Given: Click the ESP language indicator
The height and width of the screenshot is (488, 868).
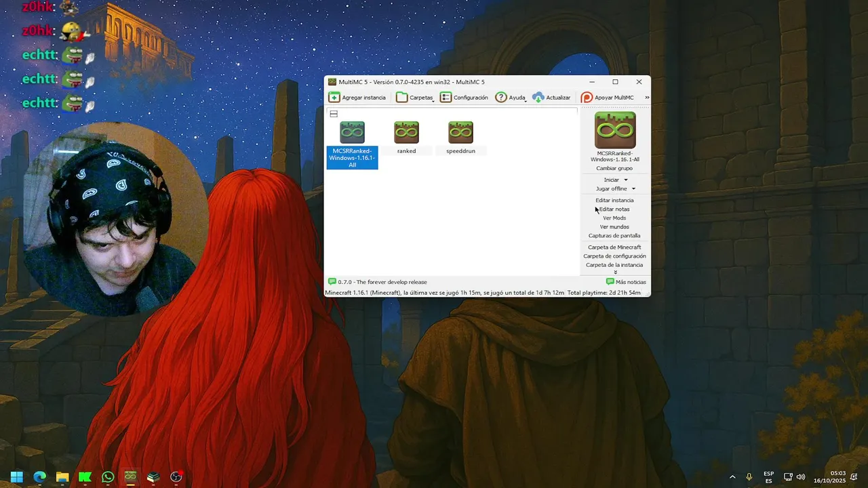Looking at the screenshot, I should coord(769,477).
